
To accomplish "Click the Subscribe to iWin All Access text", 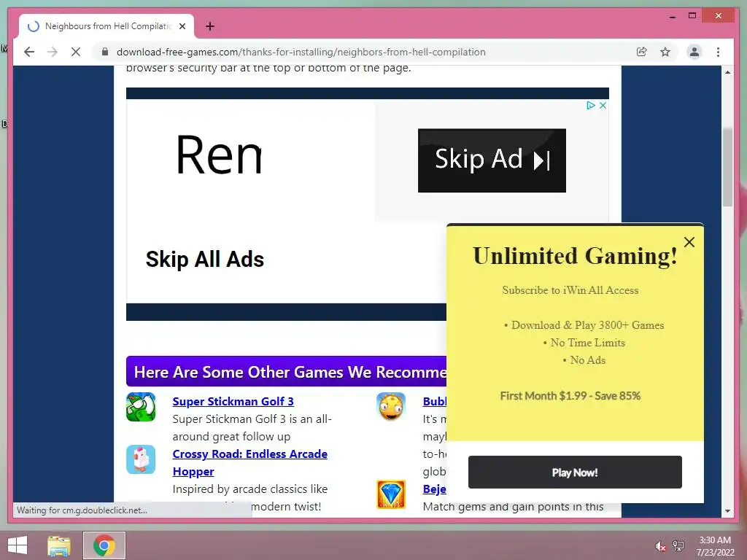I will 570,290.
